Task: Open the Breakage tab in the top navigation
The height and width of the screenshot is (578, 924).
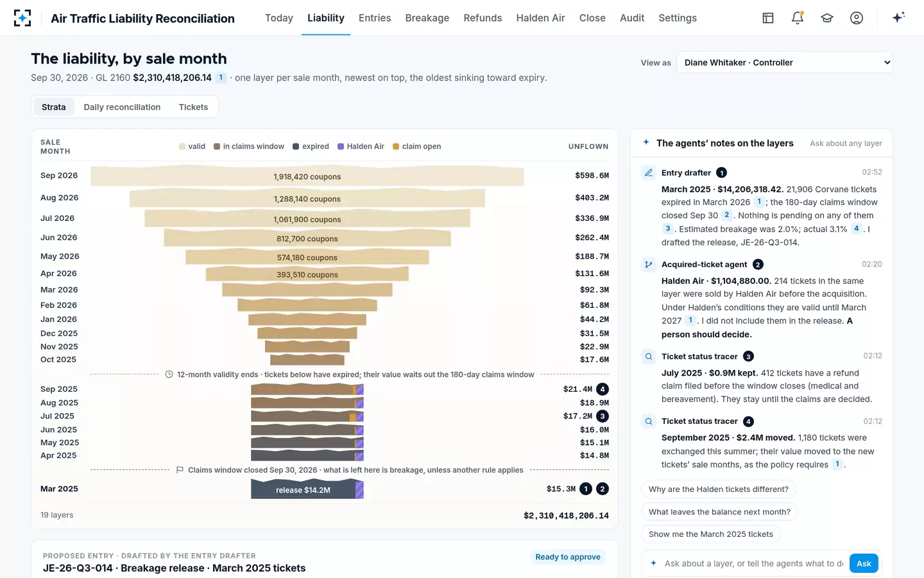Action: [x=427, y=18]
